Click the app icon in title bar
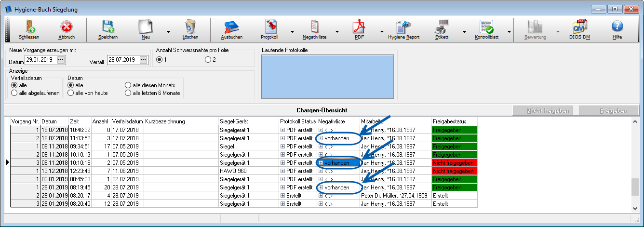 coord(9,10)
